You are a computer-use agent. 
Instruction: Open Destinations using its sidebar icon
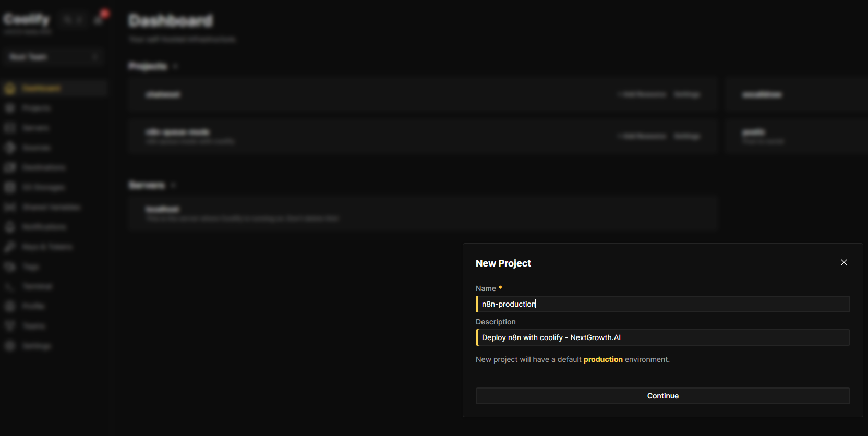click(10, 168)
